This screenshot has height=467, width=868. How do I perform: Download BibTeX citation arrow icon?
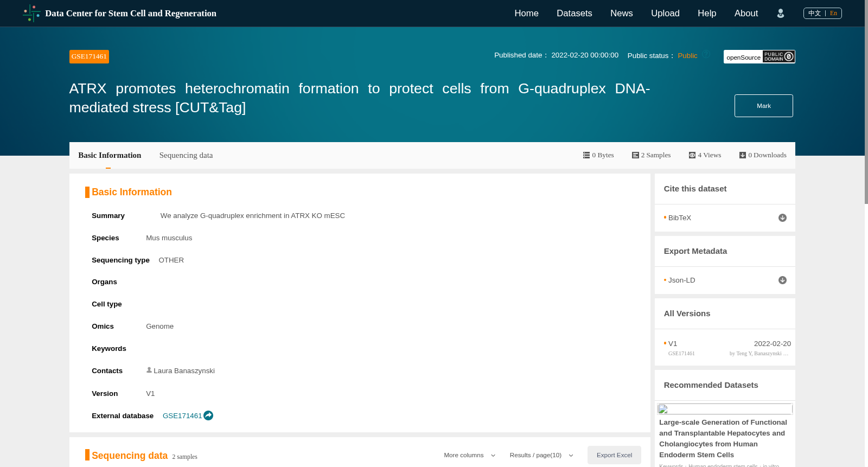click(x=782, y=218)
